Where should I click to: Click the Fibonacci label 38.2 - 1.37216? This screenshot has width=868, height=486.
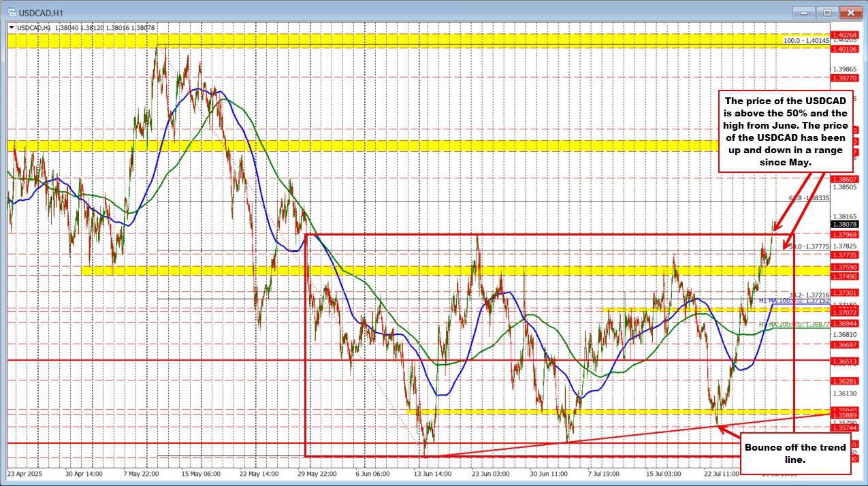[809, 294]
